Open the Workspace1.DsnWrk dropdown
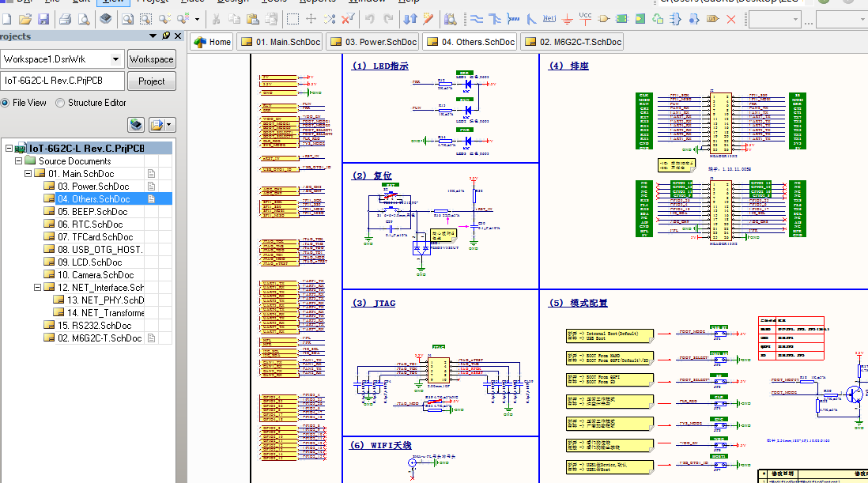The width and height of the screenshot is (868, 483). 115,59
